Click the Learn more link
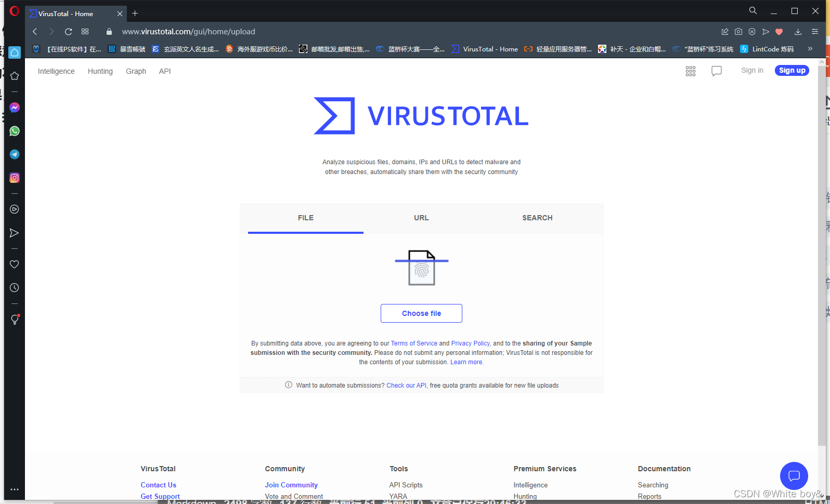The image size is (830, 504). coord(466,362)
